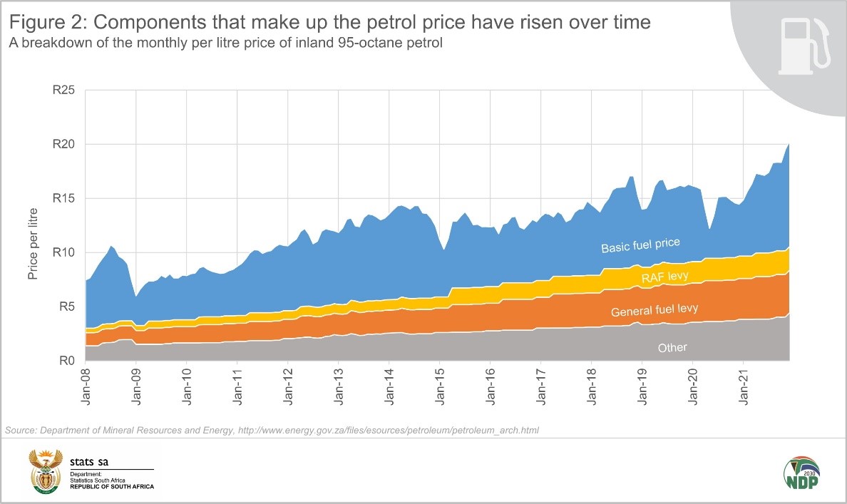Select the 'Basic fuel price' series label
Screen dimensions: 847x504
[x=640, y=246]
